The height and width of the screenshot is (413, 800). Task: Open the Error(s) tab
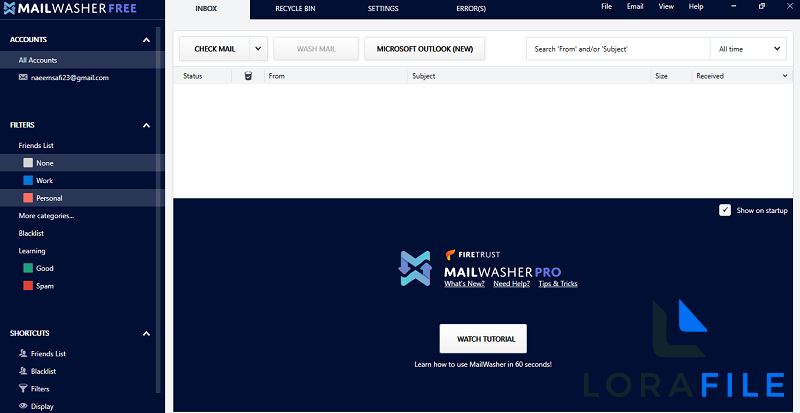click(471, 9)
